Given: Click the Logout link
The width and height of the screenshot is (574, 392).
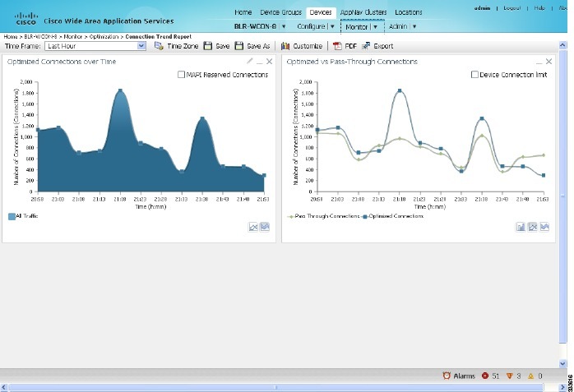Looking at the screenshot, I should [512, 7].
